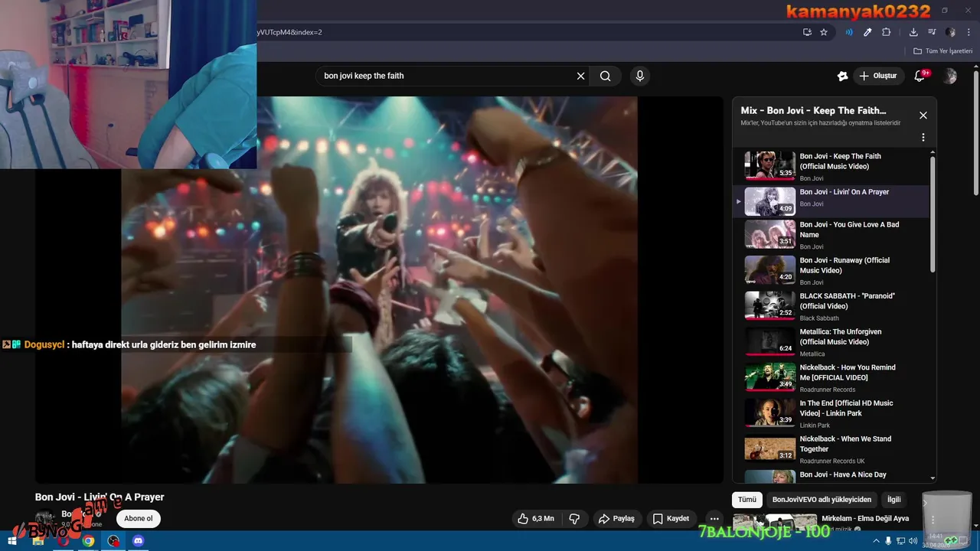Open Mix playlist three-dot options

[923, 138]
